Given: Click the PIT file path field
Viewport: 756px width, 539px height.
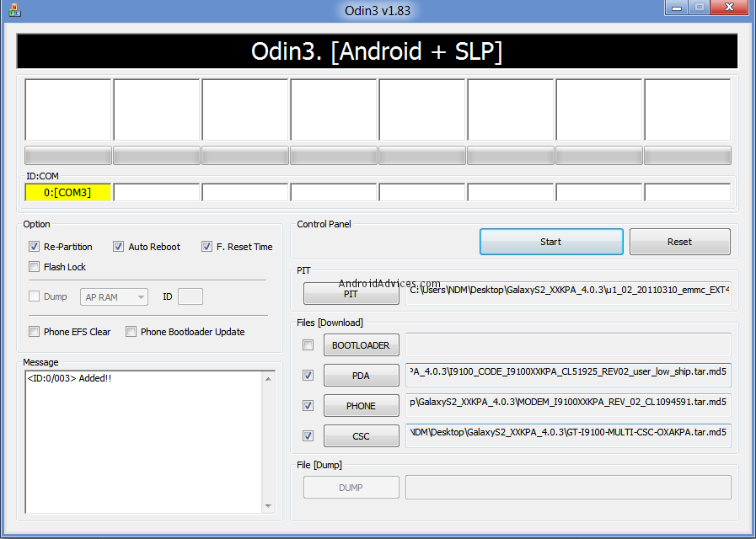Looking at the screenshot, I should click(x=568, y=293).
